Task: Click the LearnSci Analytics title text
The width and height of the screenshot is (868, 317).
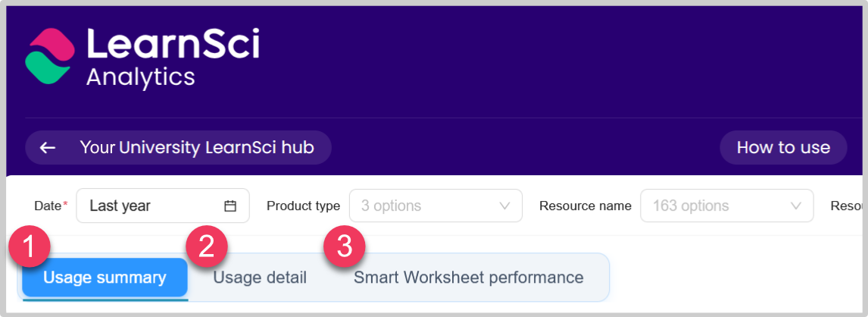Action: click(x=173, y=58)
